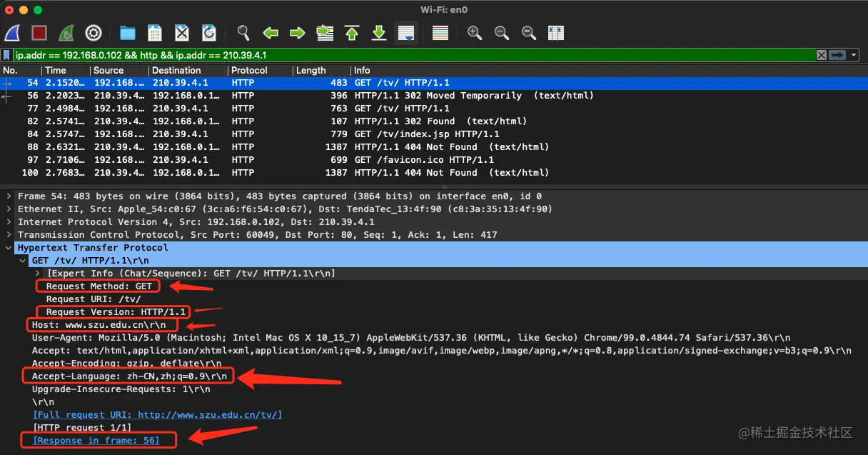The height and width of the screenshot is (455, 868).
Task: Sort by the Length column header
Action: pyautogui.click(x=322, y=70)
